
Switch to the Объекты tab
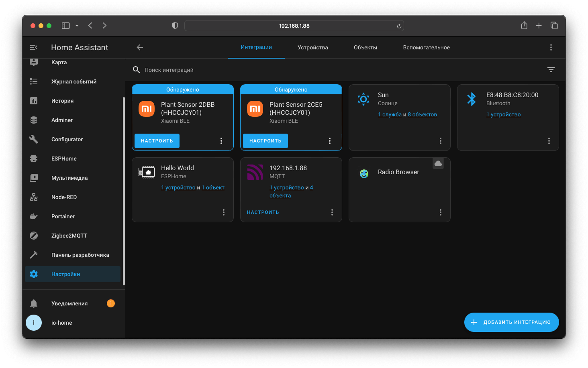tap(365, 47)
